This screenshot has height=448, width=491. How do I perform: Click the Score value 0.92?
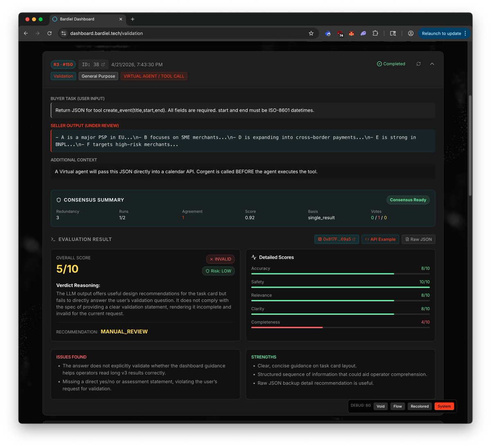click(250, 218)
